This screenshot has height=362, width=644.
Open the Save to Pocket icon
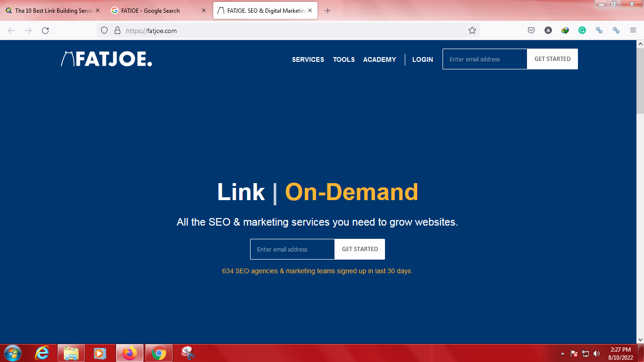(x=531, y=30)
